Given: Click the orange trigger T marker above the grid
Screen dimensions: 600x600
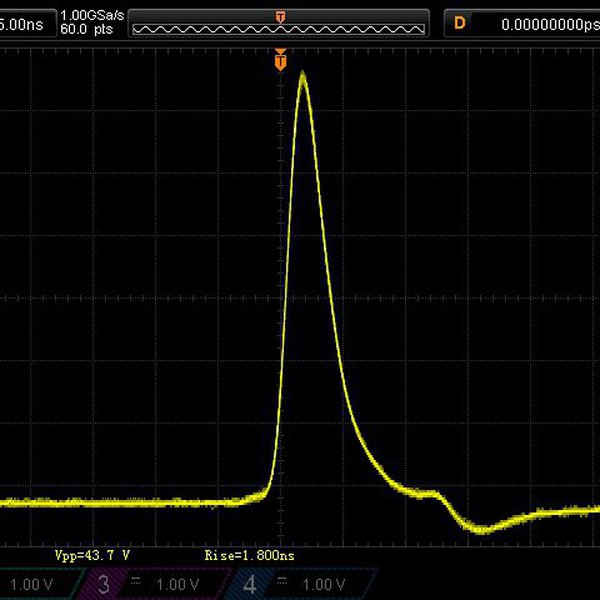Looking at the screenshot, I should pyautogui.click(x=281, y=62).
